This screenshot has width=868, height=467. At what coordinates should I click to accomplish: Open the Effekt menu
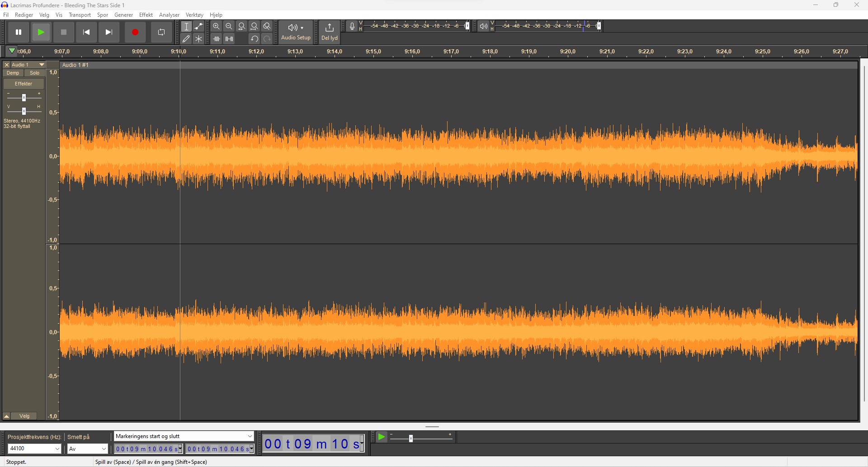146,15
